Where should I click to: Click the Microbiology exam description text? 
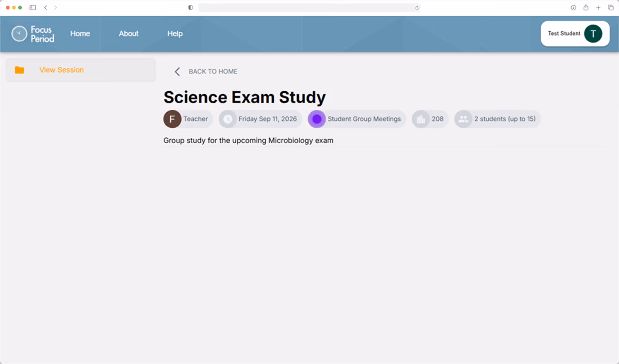pos(248,141)
